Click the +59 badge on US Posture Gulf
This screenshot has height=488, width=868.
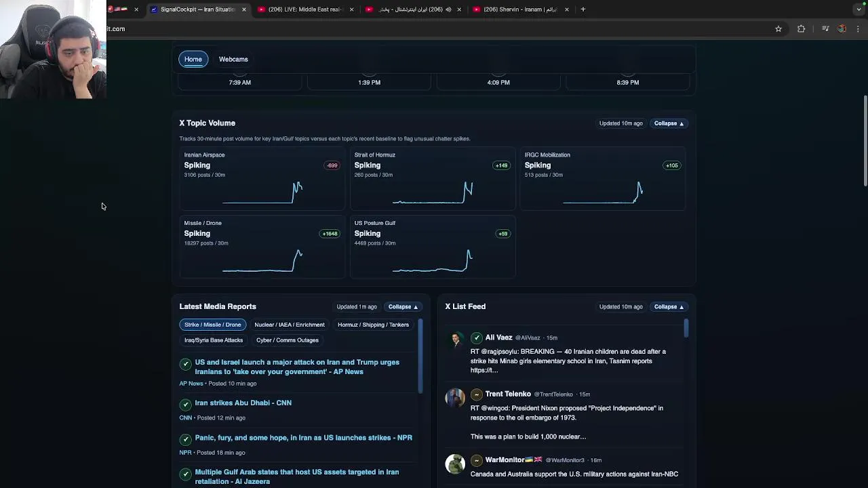pyautogui.click(x=502, y=234)
